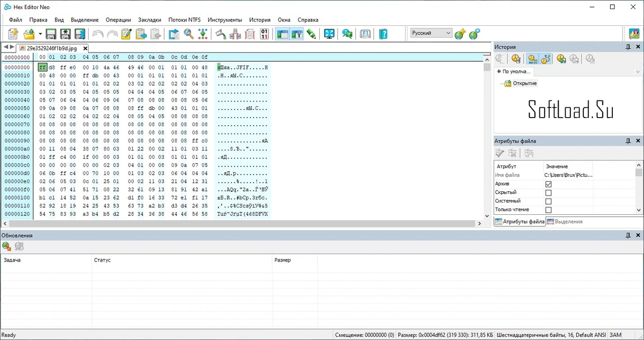Open the Файл menu

16,20
